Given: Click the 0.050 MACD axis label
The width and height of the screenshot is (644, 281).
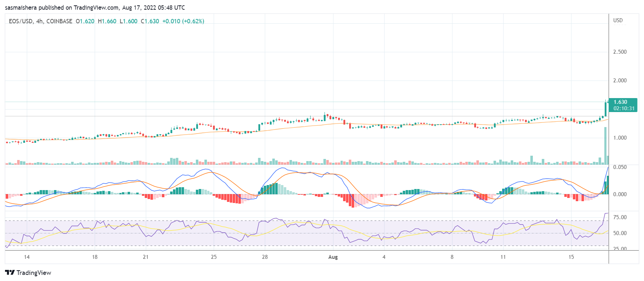Looking at the screenshot, I should tap(620, 167).
